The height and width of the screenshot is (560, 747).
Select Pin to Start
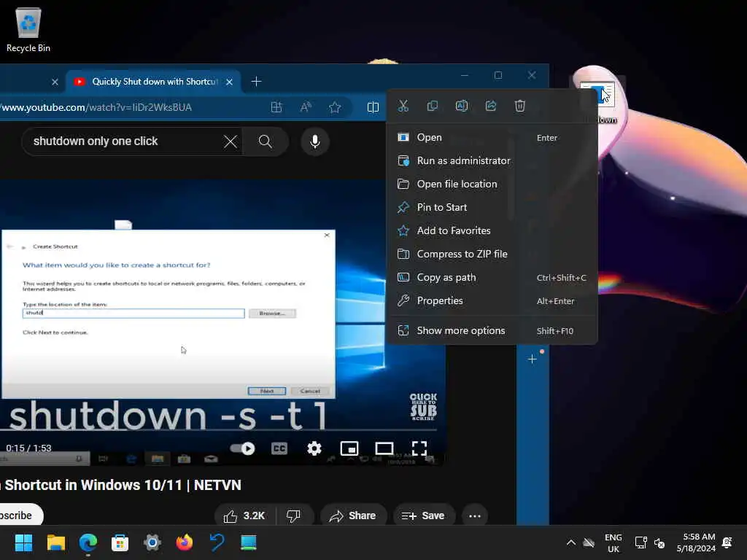[492, 208]
